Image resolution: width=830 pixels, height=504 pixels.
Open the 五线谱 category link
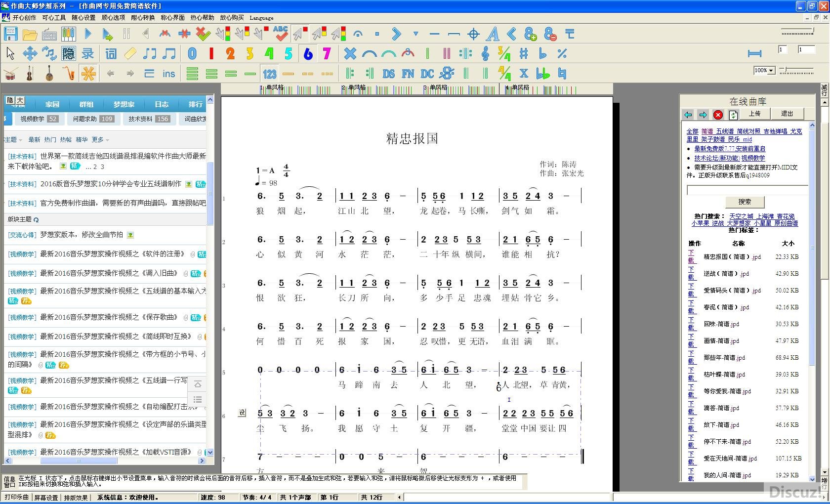pyautogui.click(x=725, y=131)
